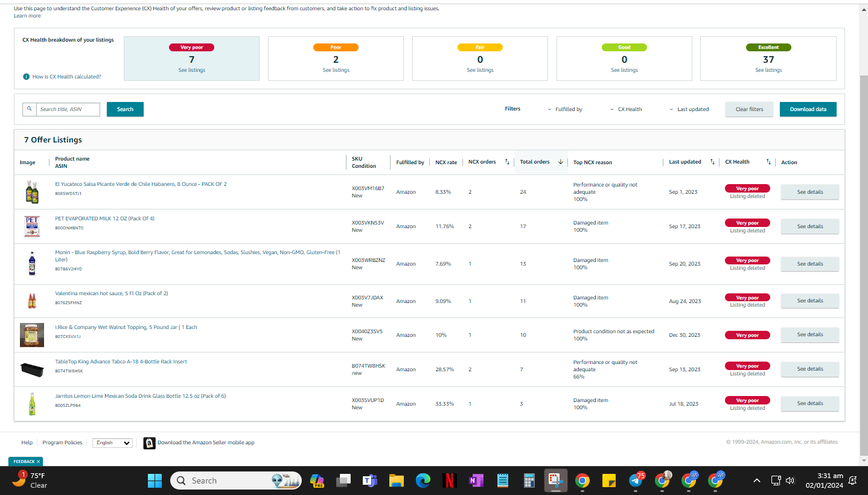The height and width of the screenshot is (495, 868).
Task: Open the English language dropdown
Action: [x=112, y=442]
